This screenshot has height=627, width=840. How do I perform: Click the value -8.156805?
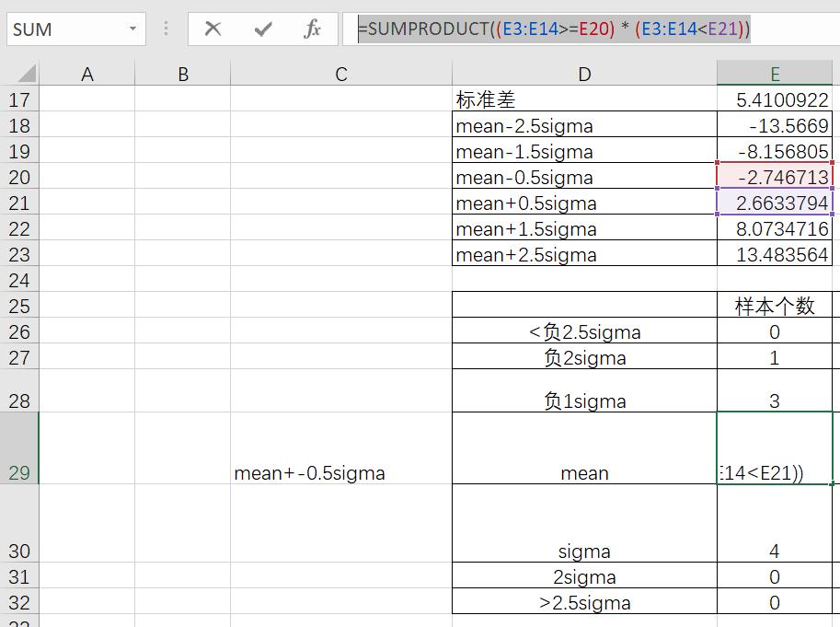click(775, 151)
